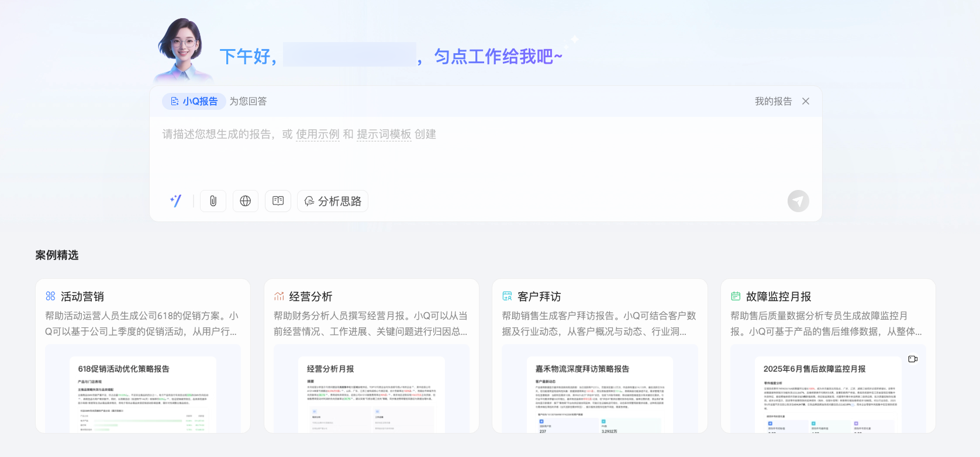Open 我的报告
The height and width of the screenshot is (457, 980).
pyautogui.click(x=773, y=101)
